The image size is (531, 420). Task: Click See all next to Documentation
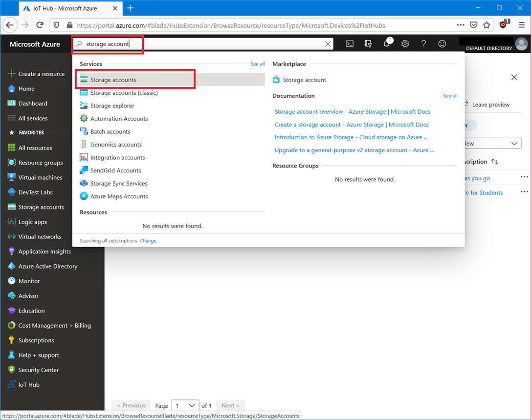pos(450,96)
